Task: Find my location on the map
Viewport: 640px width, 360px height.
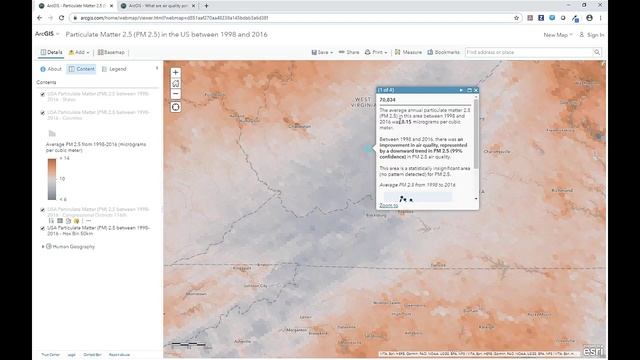Action: (176, 107)
